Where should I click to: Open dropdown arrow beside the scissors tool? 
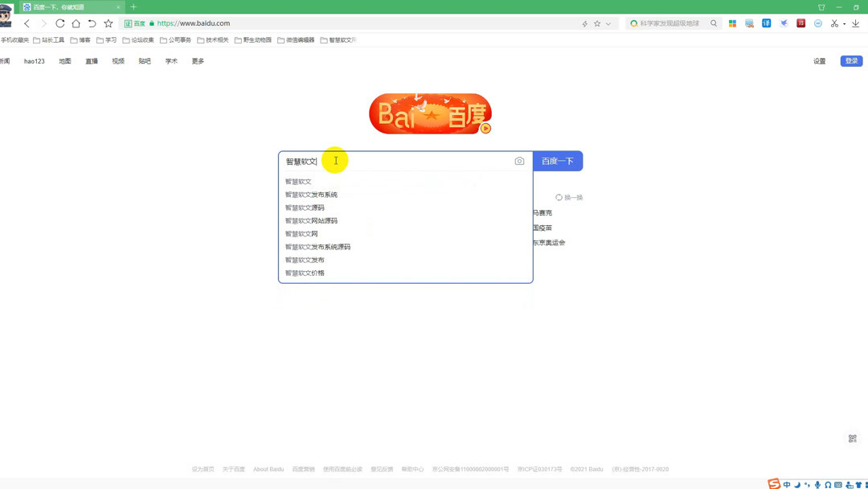(x=844, y=23)
